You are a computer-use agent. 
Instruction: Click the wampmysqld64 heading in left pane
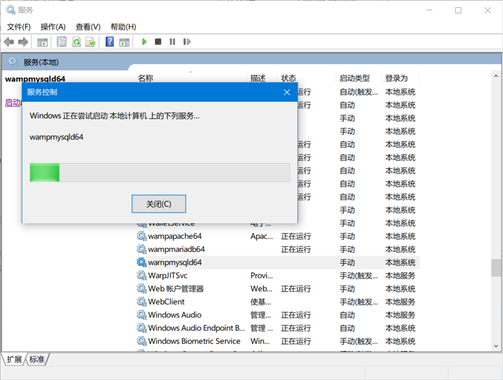click(x=35, y=79)
